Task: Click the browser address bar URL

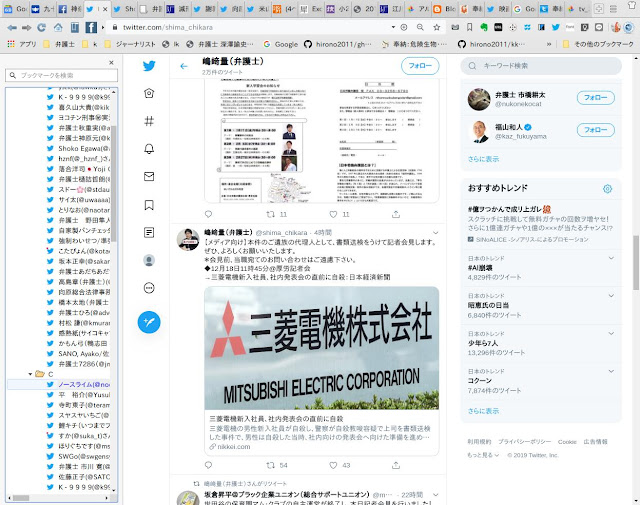Action: point(168,27)
